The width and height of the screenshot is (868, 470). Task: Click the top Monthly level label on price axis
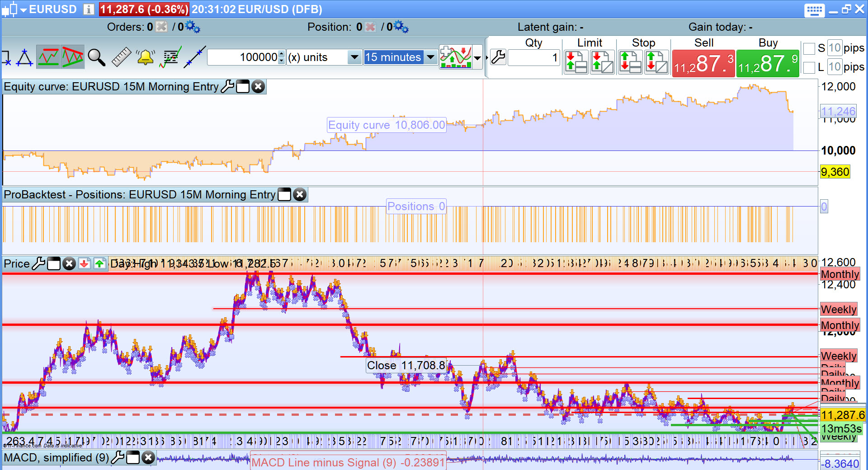(x=840, y=274)
